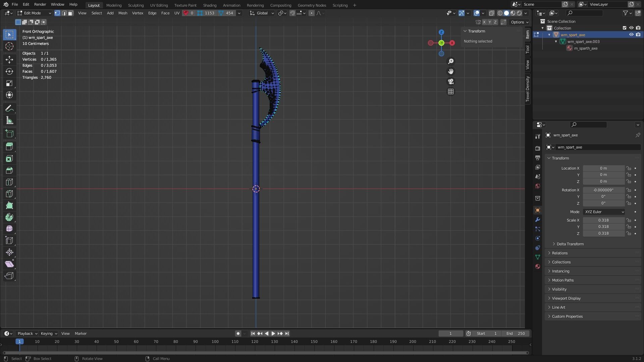Click the Marker menu in timeline

[80, 334]
